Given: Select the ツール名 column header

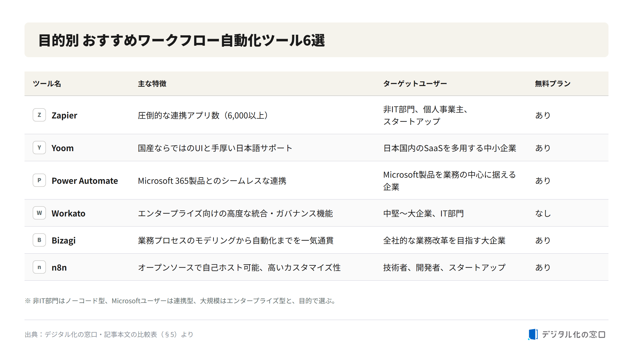Looking at the screenshot, I should [x=47, y=83].
